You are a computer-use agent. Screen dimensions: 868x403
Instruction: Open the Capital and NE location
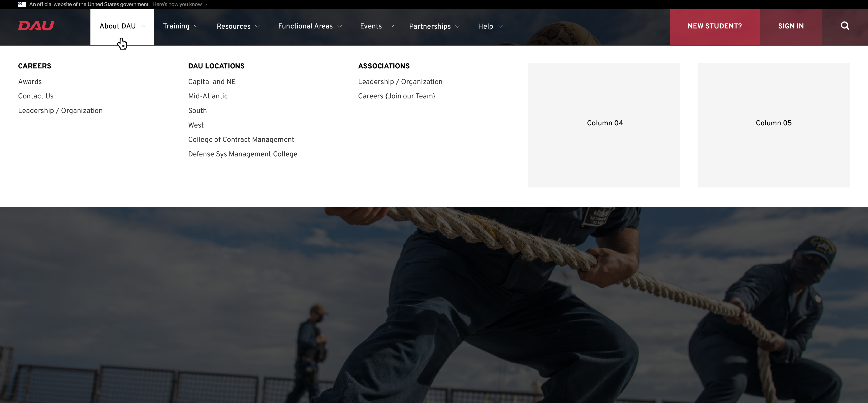(x=212, y=82)
